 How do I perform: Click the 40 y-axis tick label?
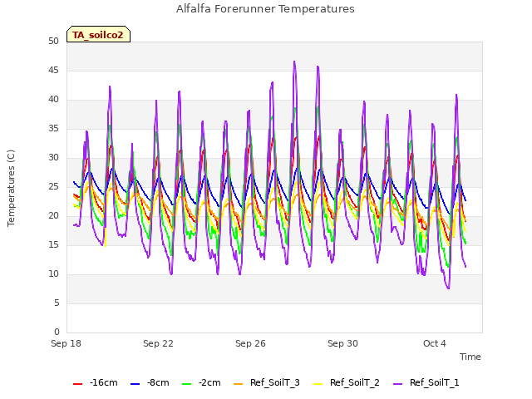tap(53, 100)
